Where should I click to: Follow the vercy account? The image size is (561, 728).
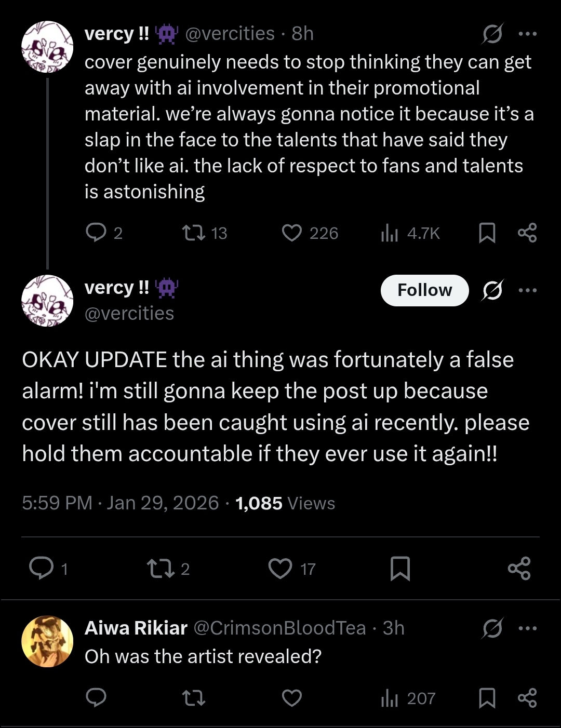click(424, 290)
